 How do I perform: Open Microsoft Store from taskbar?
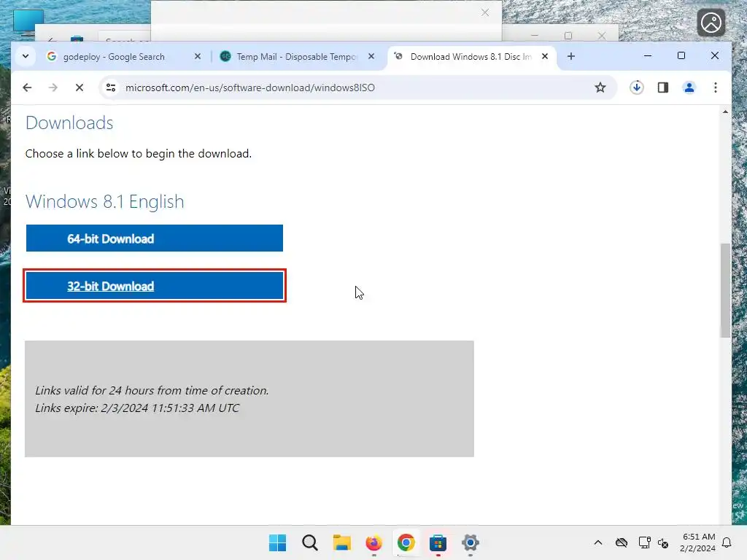click(x=438, y=542)
